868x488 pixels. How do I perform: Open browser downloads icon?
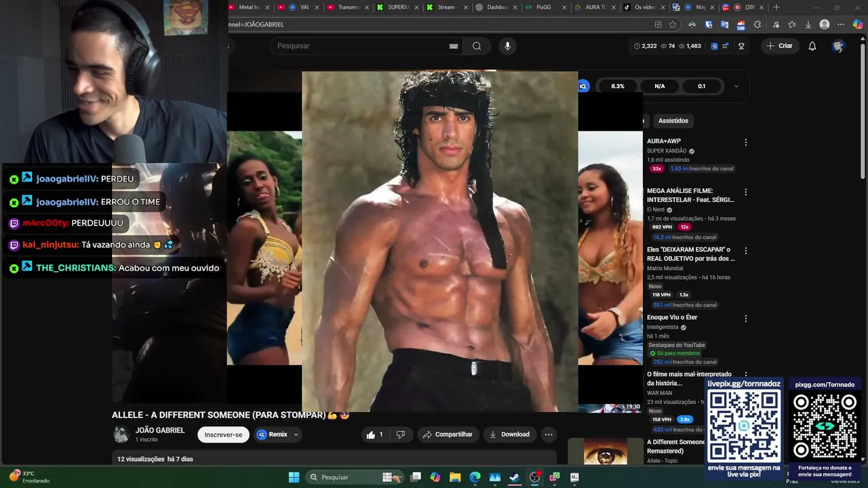point(808,24)
